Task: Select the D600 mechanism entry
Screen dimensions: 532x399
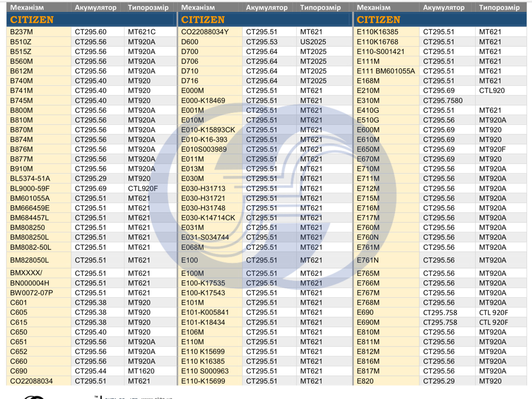Action: click(190, 42)
